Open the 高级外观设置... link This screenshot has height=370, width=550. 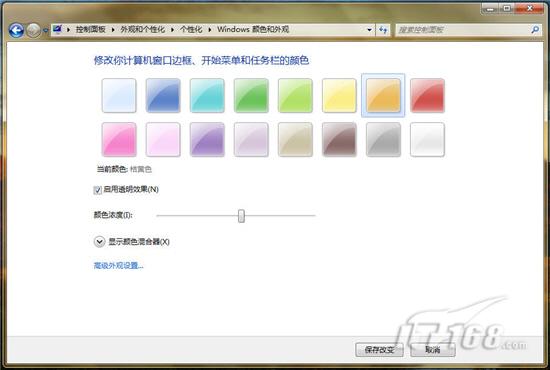pyautogui.click(x=118, y=265)
